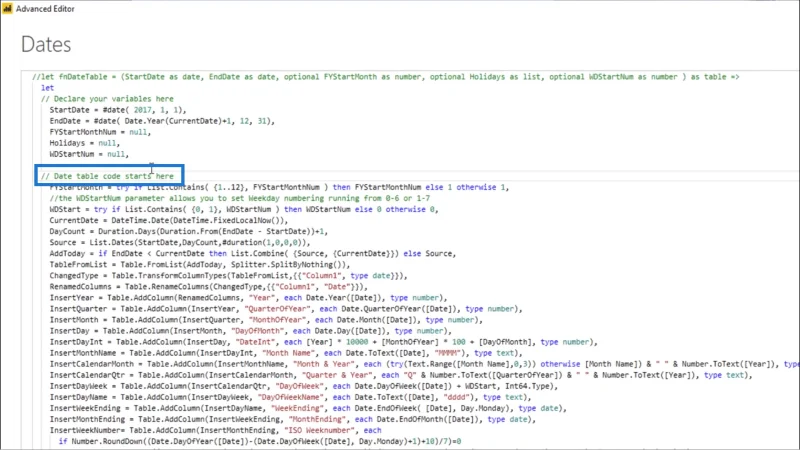Click the commented fnDateTable function line
800x450 pixels.
coord(386,77)
